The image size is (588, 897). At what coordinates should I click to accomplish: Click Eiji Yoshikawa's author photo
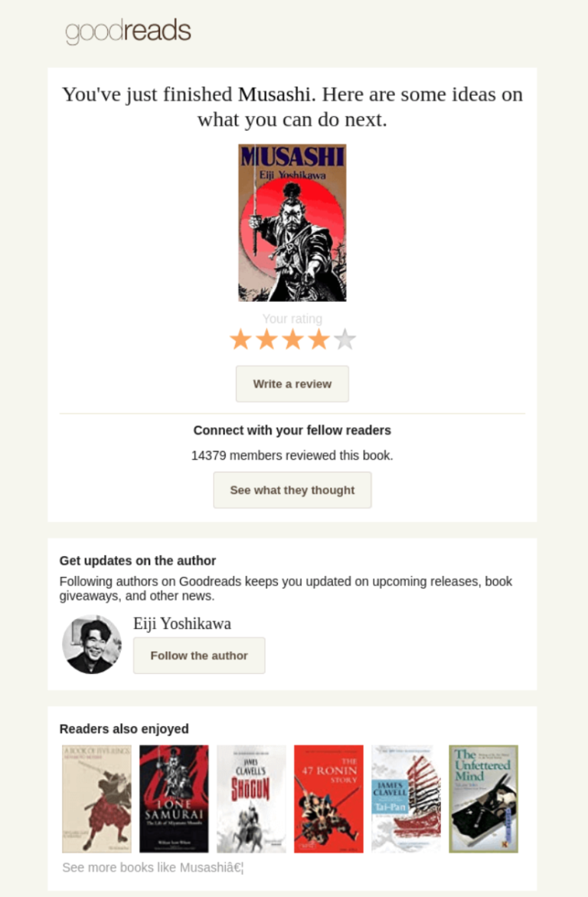click(x=91, y=644)
